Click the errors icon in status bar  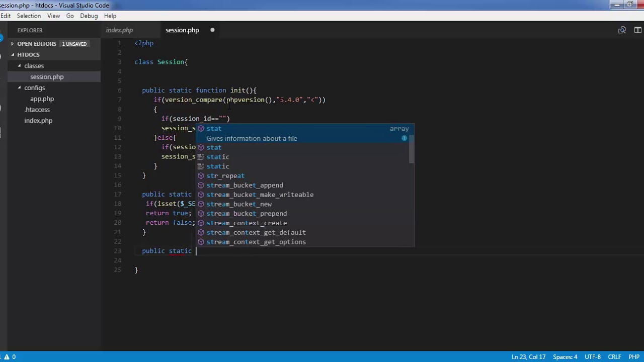pyautogui.click(x=7, y=357)
